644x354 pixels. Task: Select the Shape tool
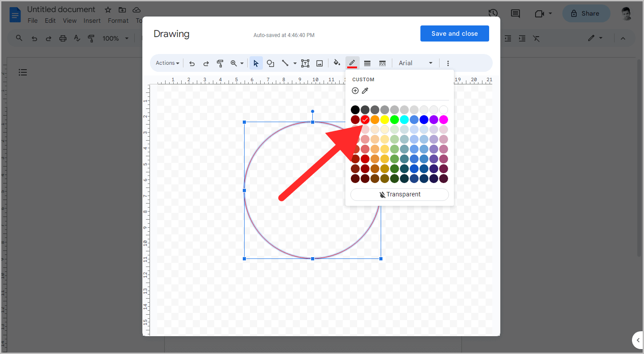(x=270, y=63)
